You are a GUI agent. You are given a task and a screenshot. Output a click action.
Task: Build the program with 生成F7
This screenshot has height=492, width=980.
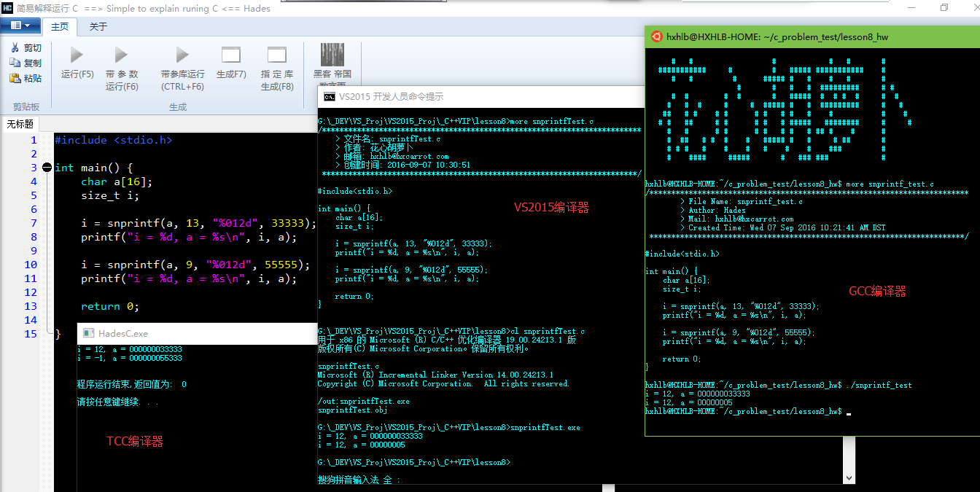231,63
